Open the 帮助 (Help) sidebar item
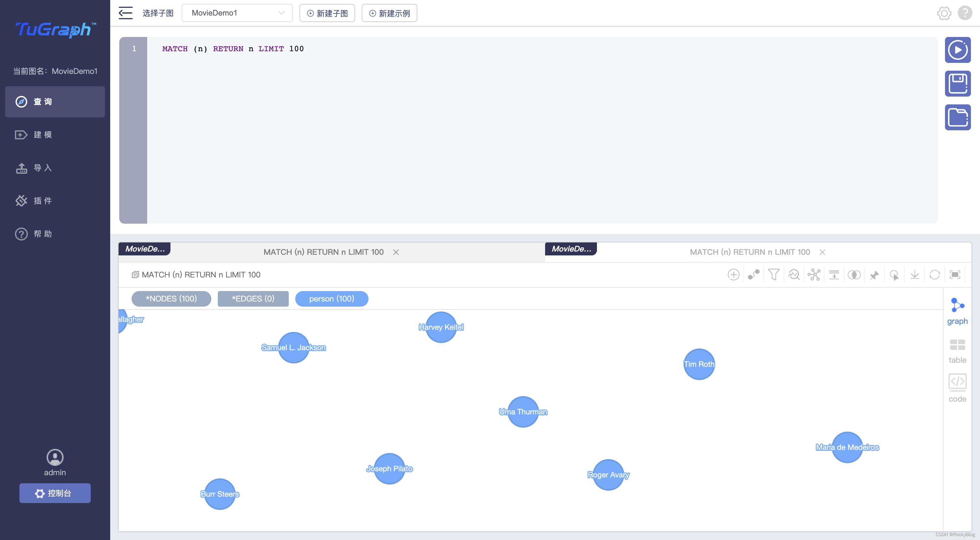The height and width of the screenshot is (540, 980). coord(55,234)
